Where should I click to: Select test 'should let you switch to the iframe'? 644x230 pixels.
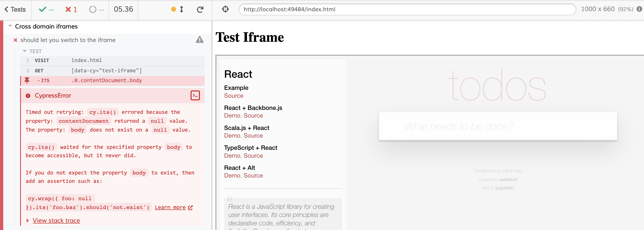point(68,40)
